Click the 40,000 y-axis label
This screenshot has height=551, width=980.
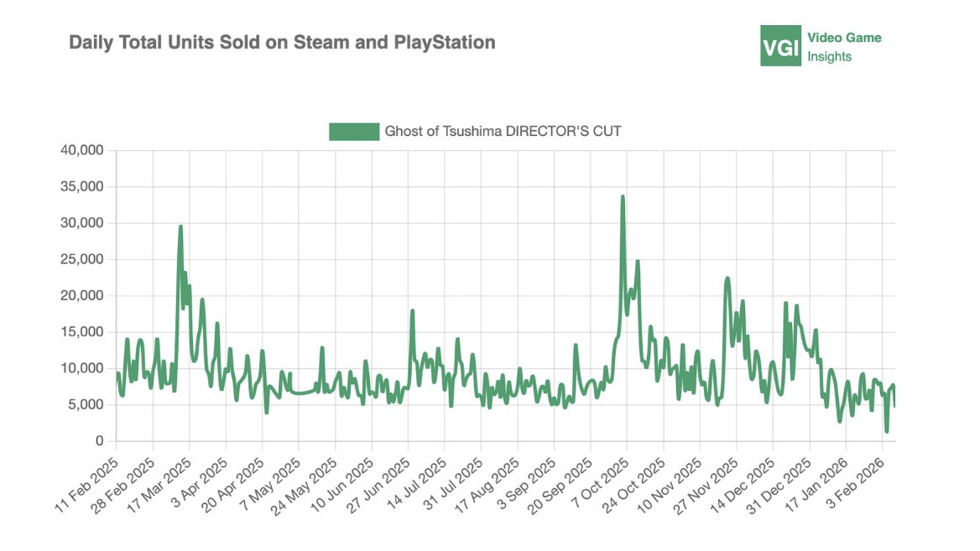(82, 151)
